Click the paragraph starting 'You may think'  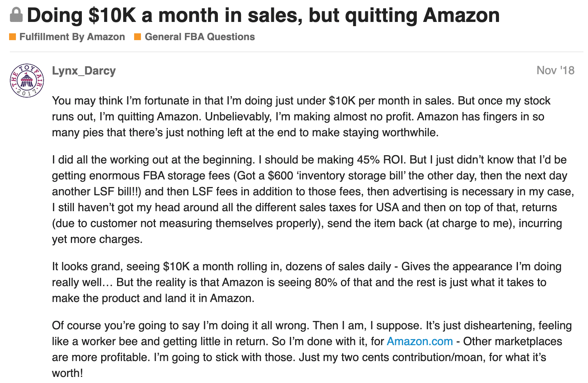click(x=301, y=117)
